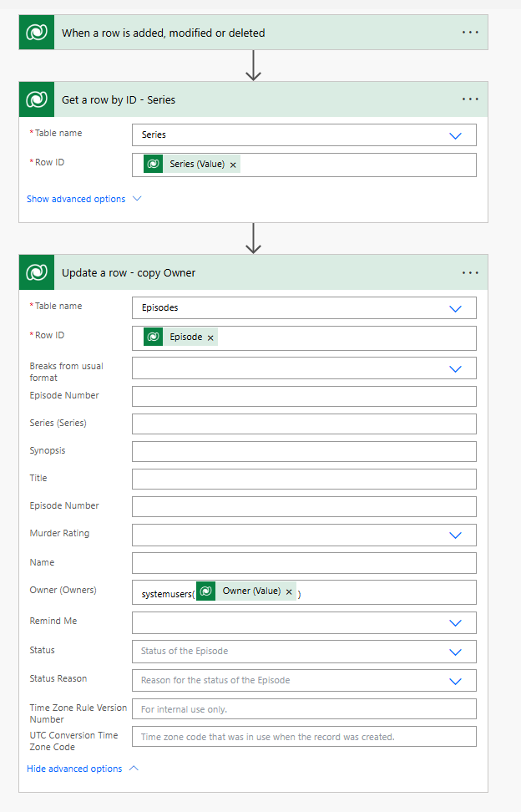Click the Synopsis label
The image size is (521, 812).
(x=48, y=450)
